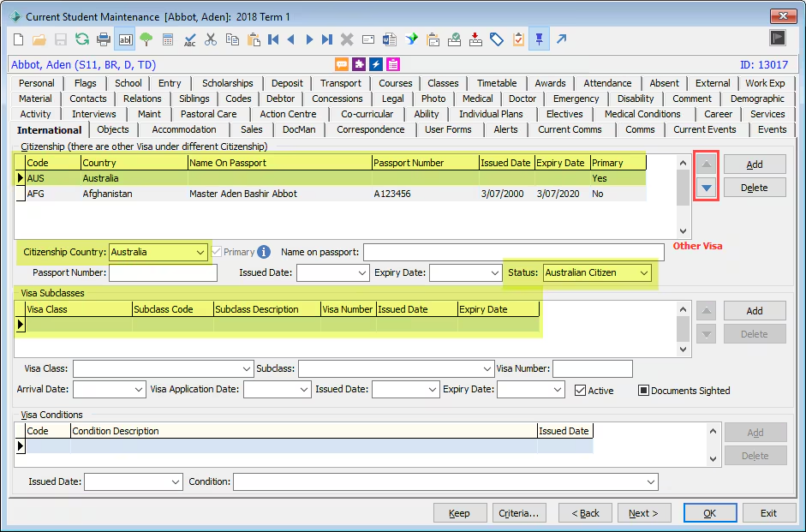Viewport: 806px width, 532px height.
Task: Go to next record arrow icon
Action: pyautogui.click(x=309, y=39)
